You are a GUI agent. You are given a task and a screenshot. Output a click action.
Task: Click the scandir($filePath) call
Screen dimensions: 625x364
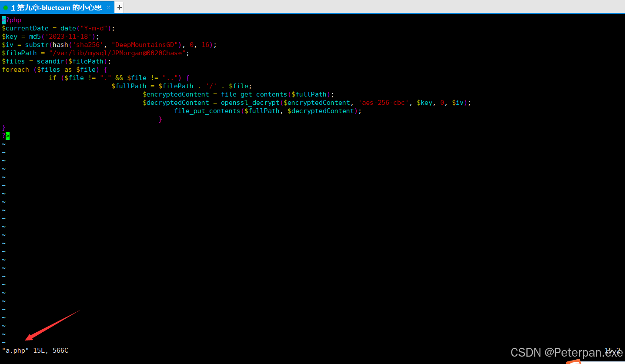72,61
